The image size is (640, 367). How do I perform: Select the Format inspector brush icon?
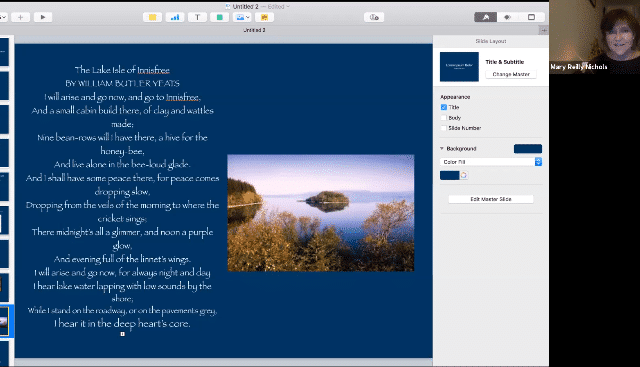click(x=485, y=17)
